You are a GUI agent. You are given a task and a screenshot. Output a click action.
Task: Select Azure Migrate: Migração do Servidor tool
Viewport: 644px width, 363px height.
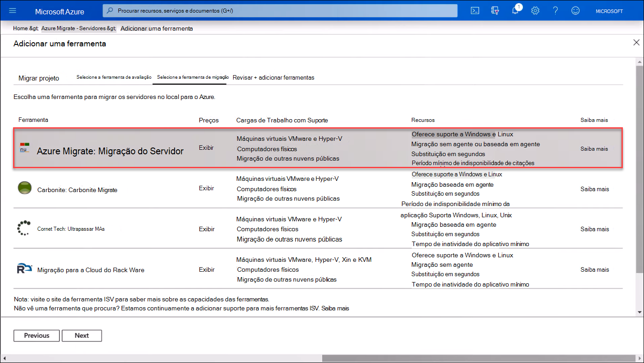coord(110,151)
